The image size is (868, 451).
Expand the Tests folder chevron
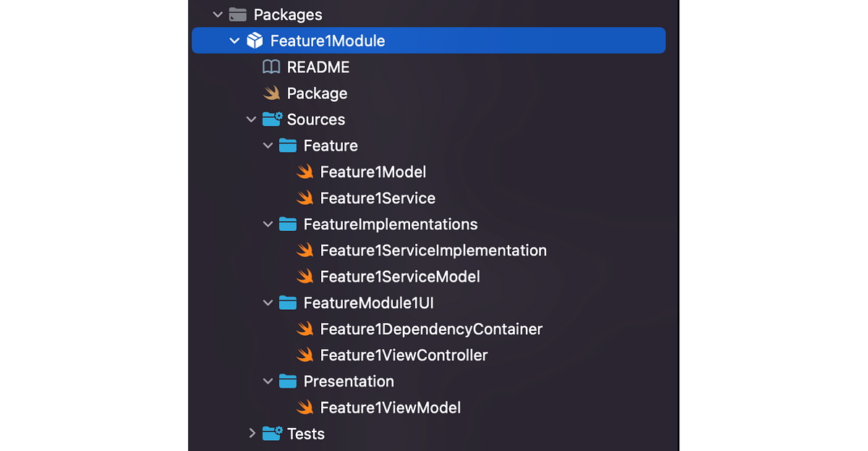[x=252, y=433]
